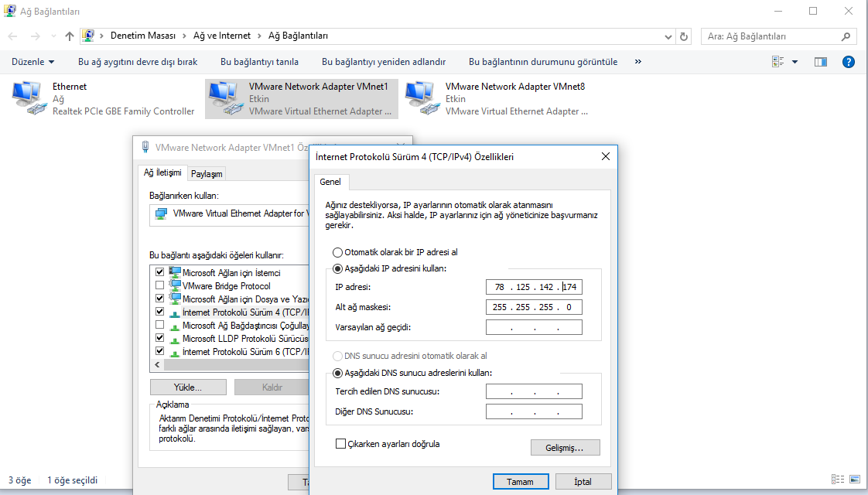868x495 pixels.
Task: Click the search magnifier icon
Action: pos(847,36)
